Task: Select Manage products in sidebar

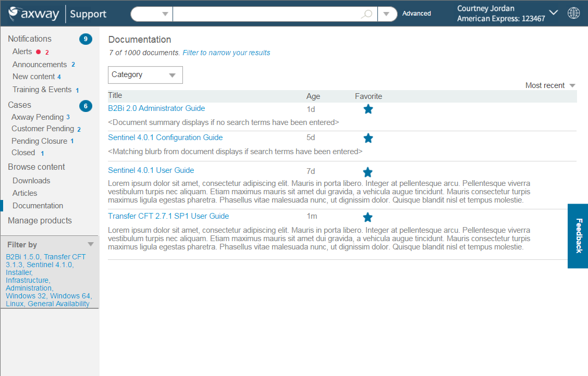Action: tap(40, 221)
